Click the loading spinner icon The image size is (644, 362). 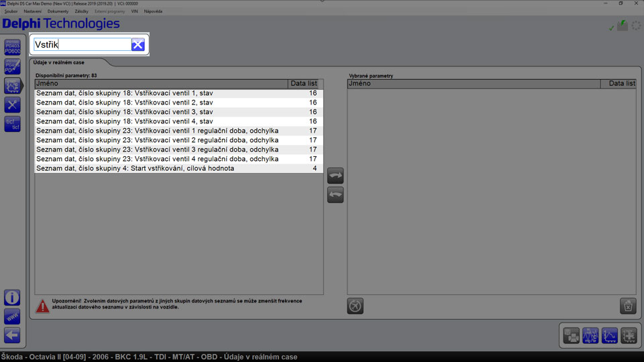636,26
